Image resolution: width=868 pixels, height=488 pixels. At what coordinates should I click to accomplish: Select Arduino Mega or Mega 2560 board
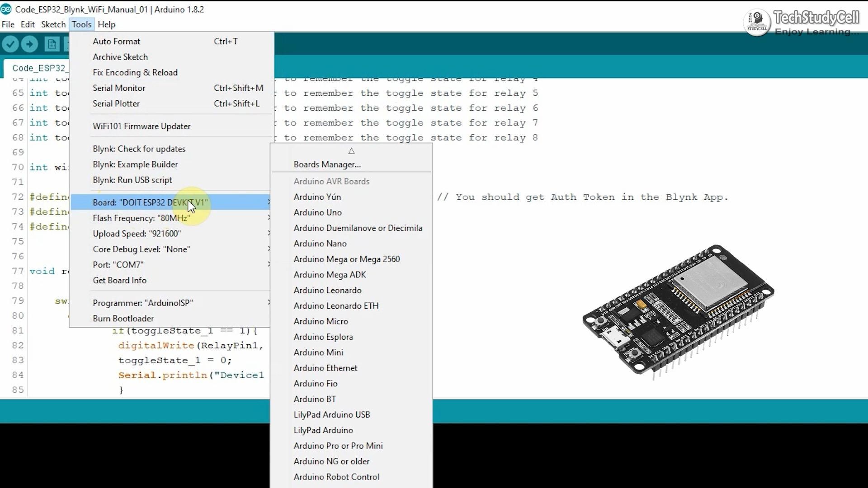(x=347, y=259)
